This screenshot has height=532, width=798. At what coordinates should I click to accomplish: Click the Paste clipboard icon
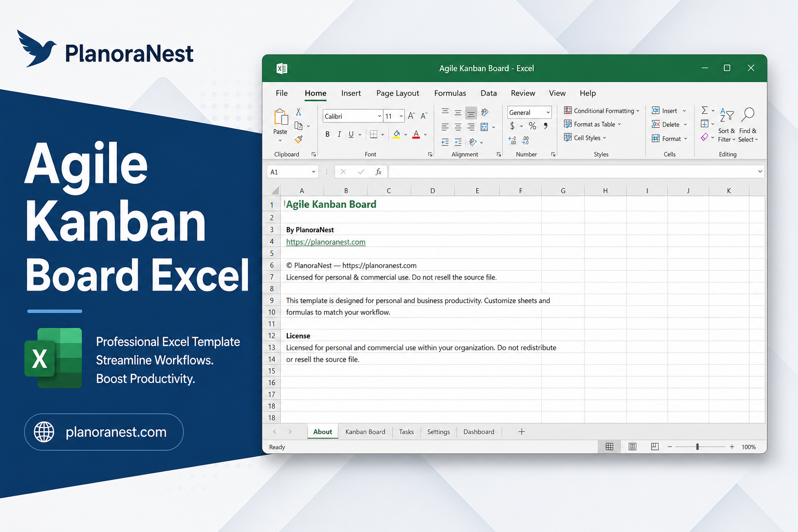tap(281, 117)
